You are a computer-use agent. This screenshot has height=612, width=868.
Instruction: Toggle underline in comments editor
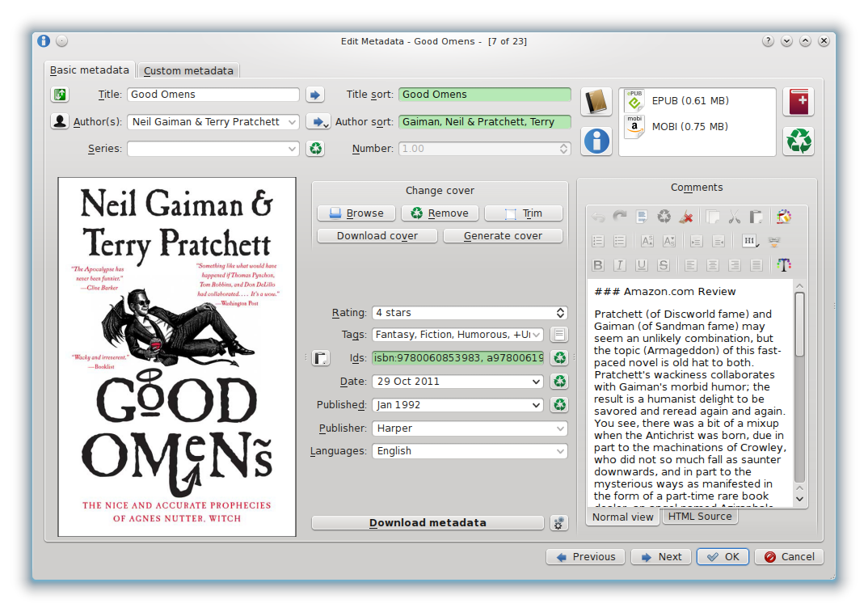pos(642,265)
